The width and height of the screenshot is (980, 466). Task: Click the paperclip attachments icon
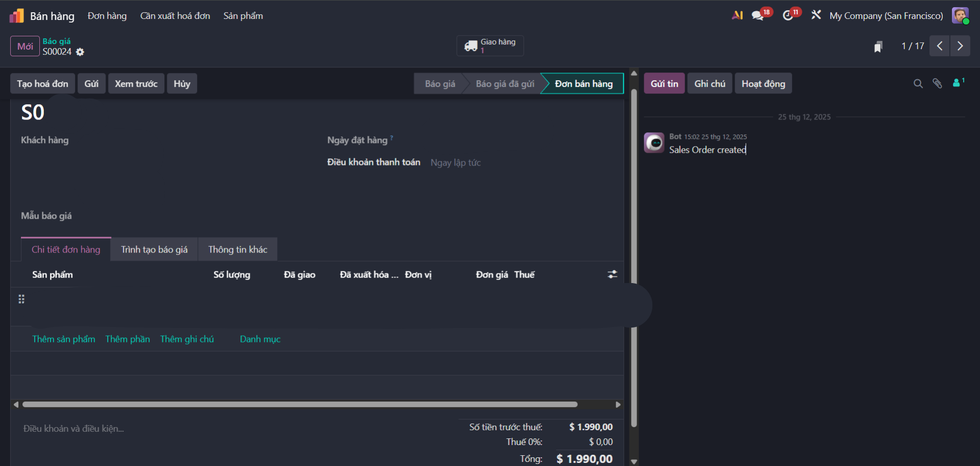[x=937, y=84]
